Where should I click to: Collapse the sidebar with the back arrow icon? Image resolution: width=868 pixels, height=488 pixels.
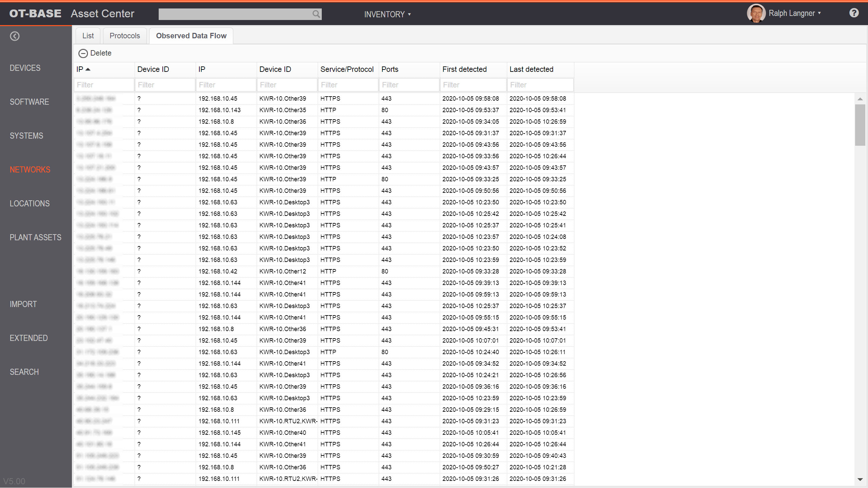[x=14, y=36]
